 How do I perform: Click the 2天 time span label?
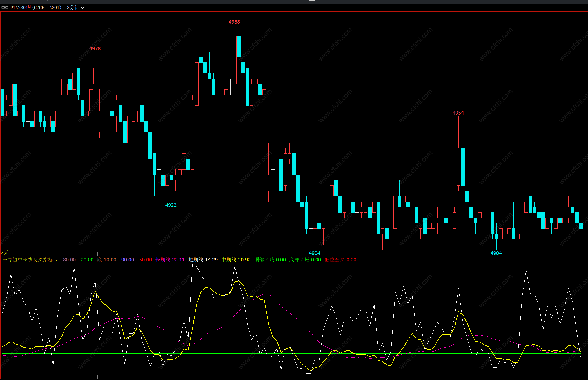(x=5, y=252)
